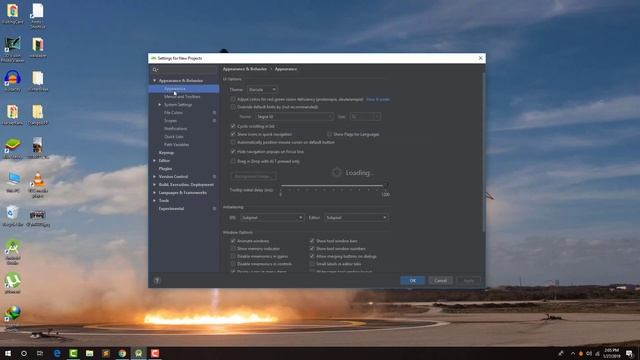The image size is (640, 360).
Task: Open Theme dropdown
Action: (262, 89)
